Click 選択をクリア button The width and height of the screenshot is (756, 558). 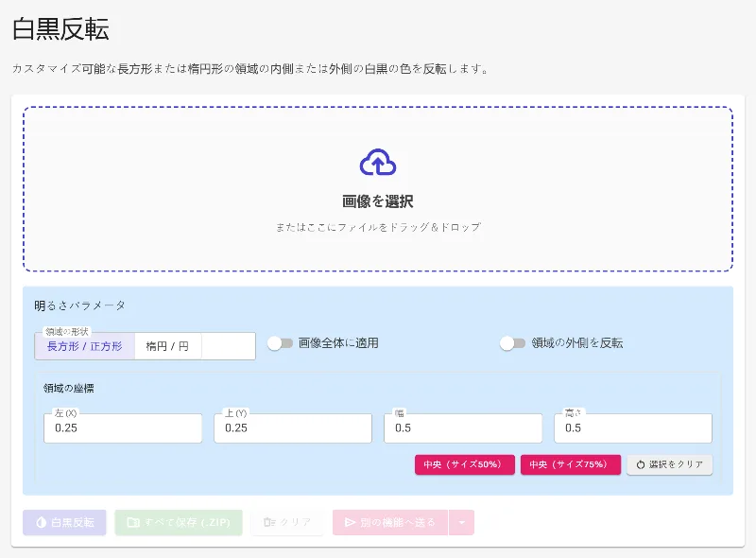pyautogui.click(x=669, y=464)
